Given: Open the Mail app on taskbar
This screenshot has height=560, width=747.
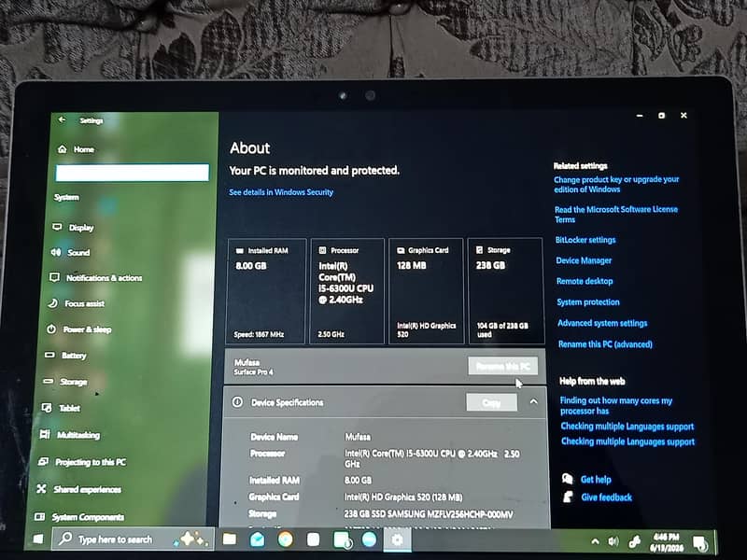Looking at the screenshot, I should (258, 539).
